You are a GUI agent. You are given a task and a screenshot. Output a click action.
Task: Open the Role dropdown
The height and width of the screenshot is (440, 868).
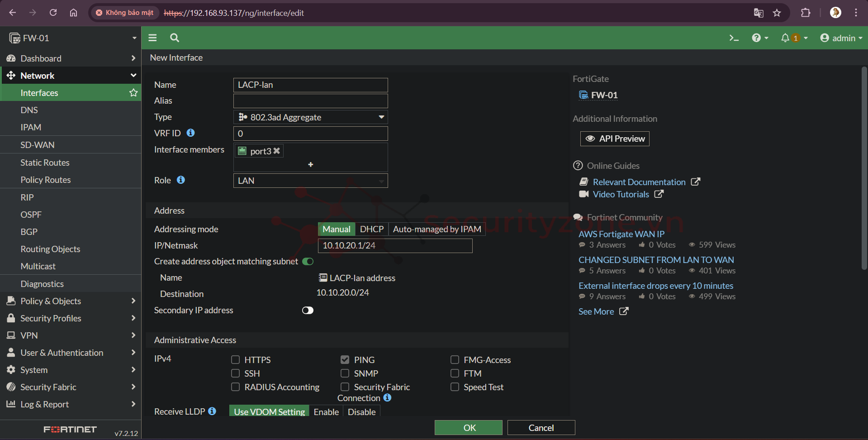tap(310, 181)
